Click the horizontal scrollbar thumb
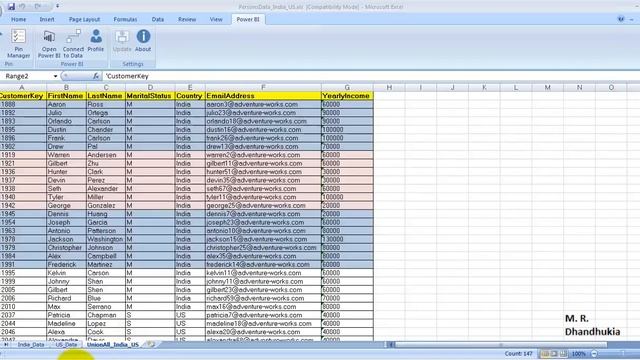This screenshot has width=640, height=360. click(501, 345)
